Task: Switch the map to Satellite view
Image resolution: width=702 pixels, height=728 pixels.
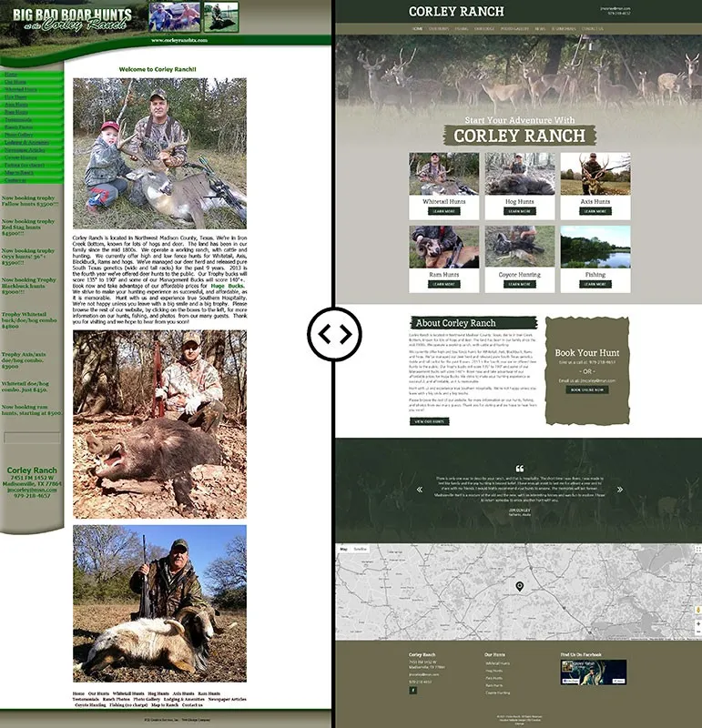Action: [360, 550]
